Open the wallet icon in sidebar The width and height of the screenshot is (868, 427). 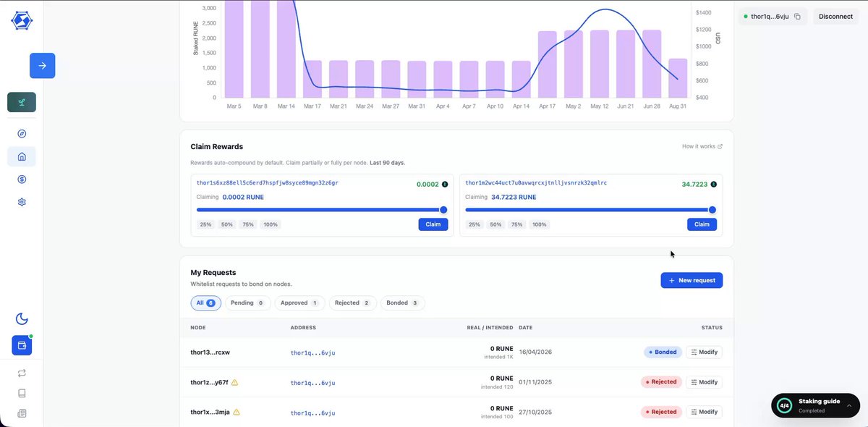(22, 345)
